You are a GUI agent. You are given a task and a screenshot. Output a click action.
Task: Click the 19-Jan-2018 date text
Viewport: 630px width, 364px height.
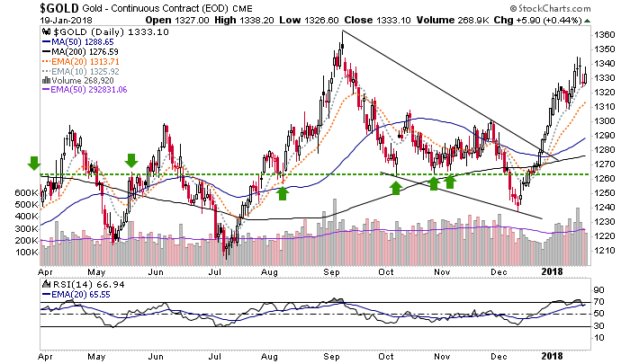32,20
